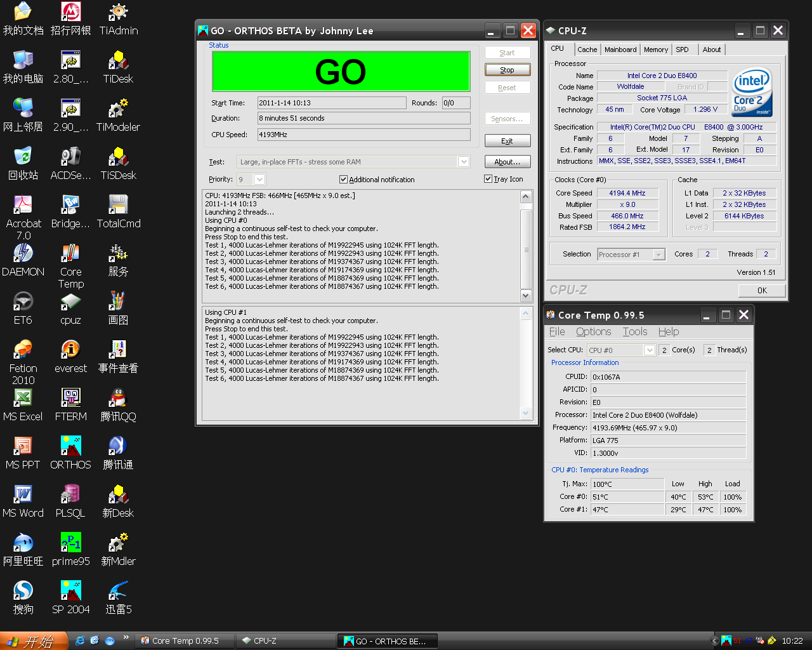Select the Core Temp desktop shortcut icon
This screenshot has height=650, width=812.
coord(70,265)
